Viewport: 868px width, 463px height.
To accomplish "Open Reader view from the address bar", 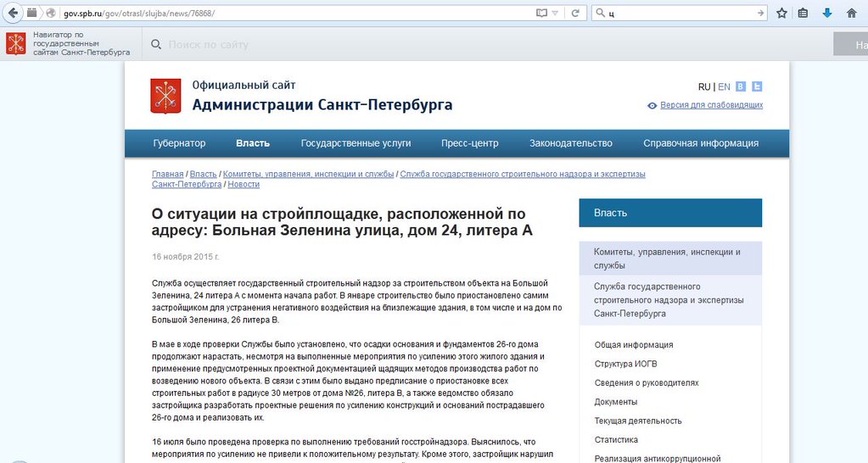I will pos(541,14).
